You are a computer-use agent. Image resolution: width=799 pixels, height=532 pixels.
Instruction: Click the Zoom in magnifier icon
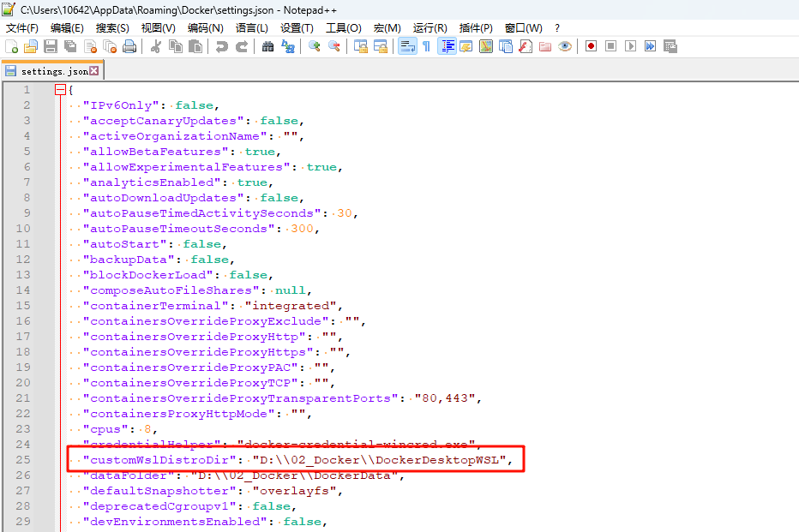pyautogui.click(x=315, y=46)
